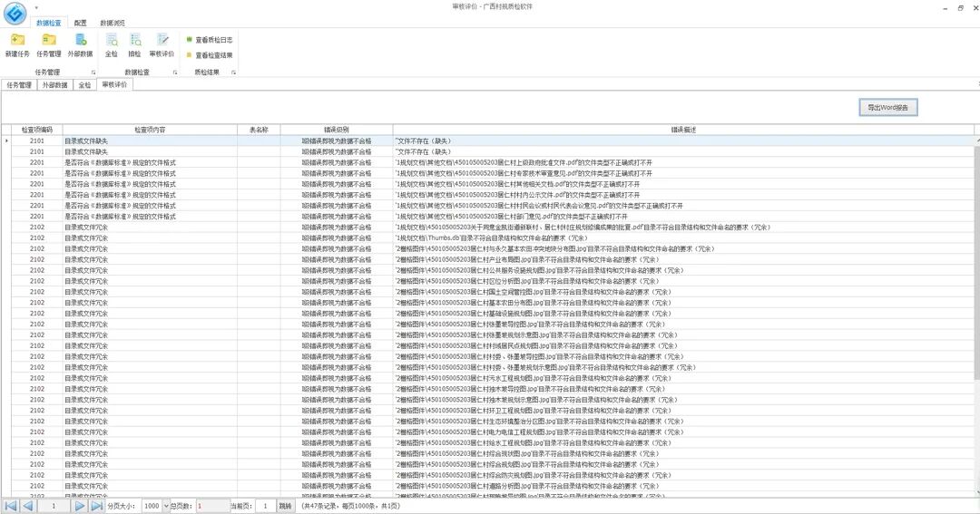Click the 抽检 spot check icon
The image size is (980, 514).
click(134, 45)
